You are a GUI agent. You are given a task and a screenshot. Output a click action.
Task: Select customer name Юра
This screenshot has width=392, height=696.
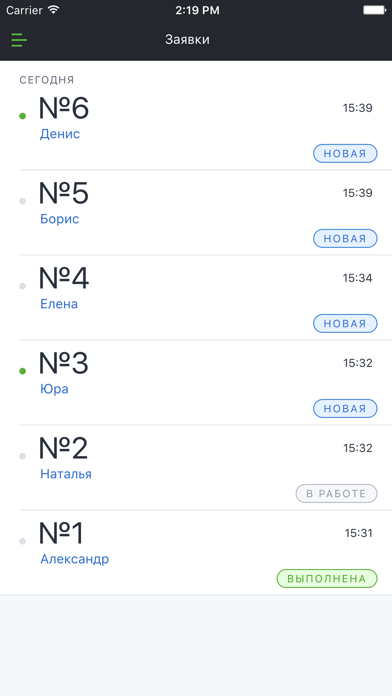coord(54,389)
